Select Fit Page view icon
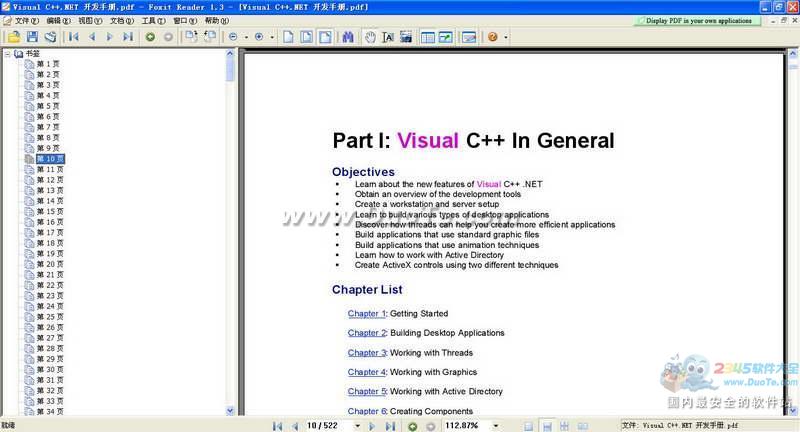The image size is (800, 432). click(x=307, y=37)
